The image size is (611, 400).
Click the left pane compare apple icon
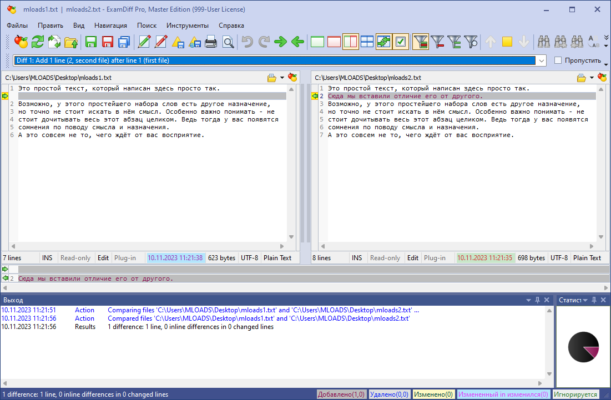click(x=292, y=78)
